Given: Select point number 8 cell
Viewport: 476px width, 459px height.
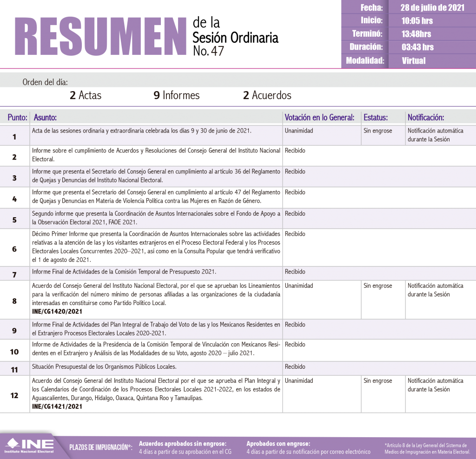Looking at the screenshot, I should (x=14, y=301).
